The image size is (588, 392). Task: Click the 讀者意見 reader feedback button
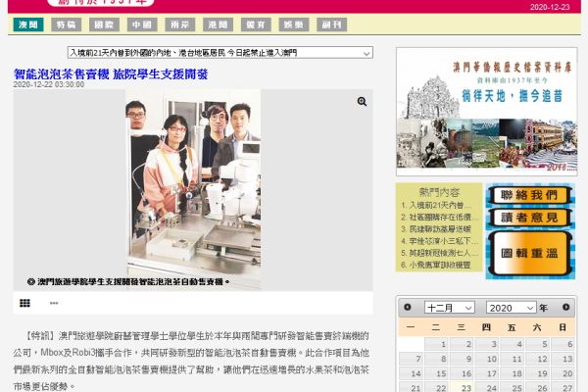[x=529, y=218]
